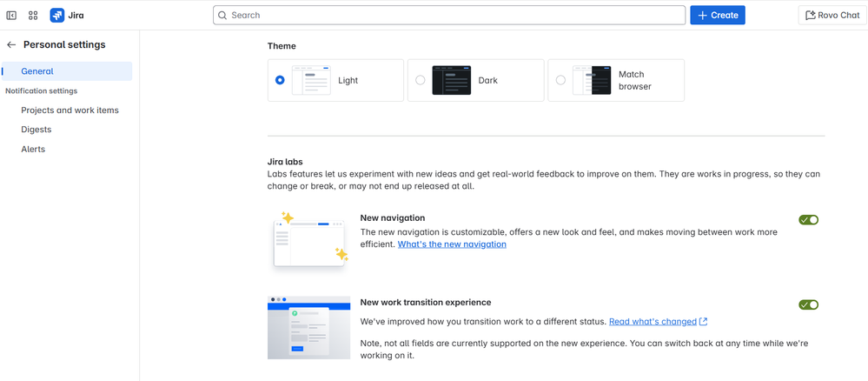Click the Light theme label
The height and width of the screenshot is (381, 868).
(348, 80)
